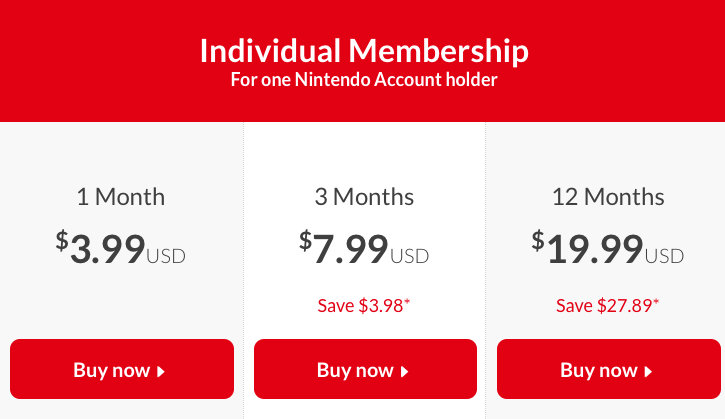Click the Individual Membership heading
Image resolution: width=725 pixels, height=419 pixels.
(x=363, y=51)
